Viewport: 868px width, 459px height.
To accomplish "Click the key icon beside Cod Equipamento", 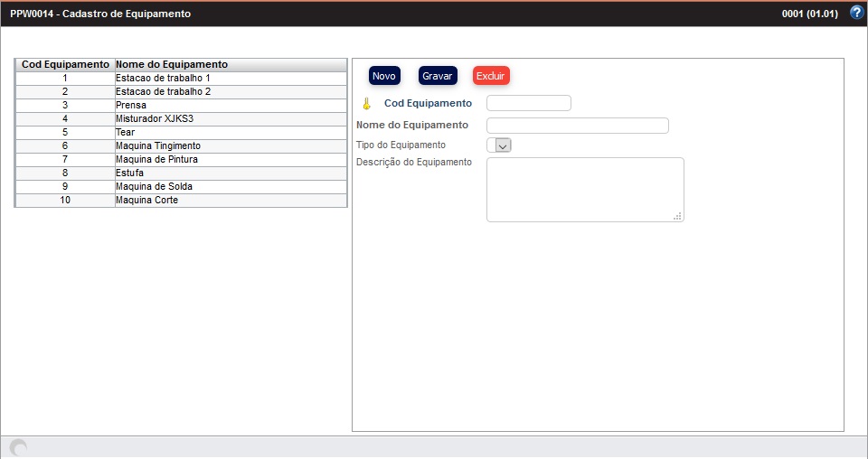I will 367,103.
